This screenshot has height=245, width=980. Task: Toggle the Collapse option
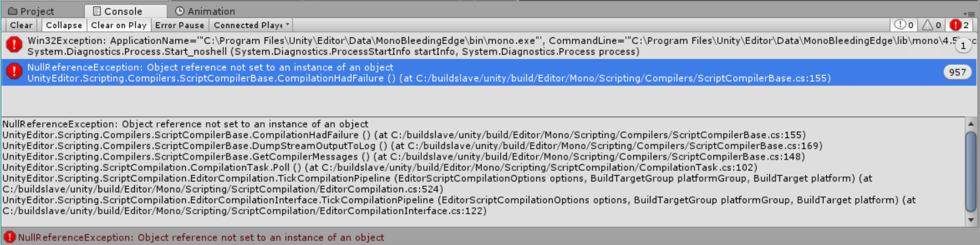(64, 25)
